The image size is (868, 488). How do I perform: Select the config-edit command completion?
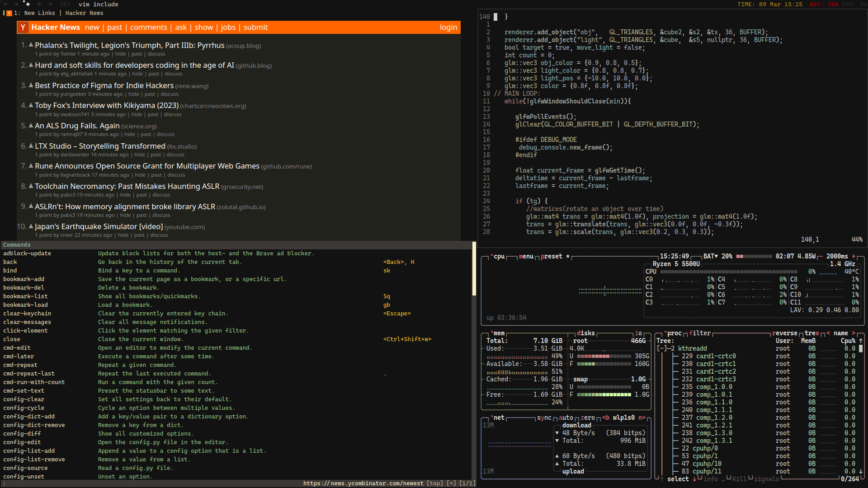tap(236, 442)
